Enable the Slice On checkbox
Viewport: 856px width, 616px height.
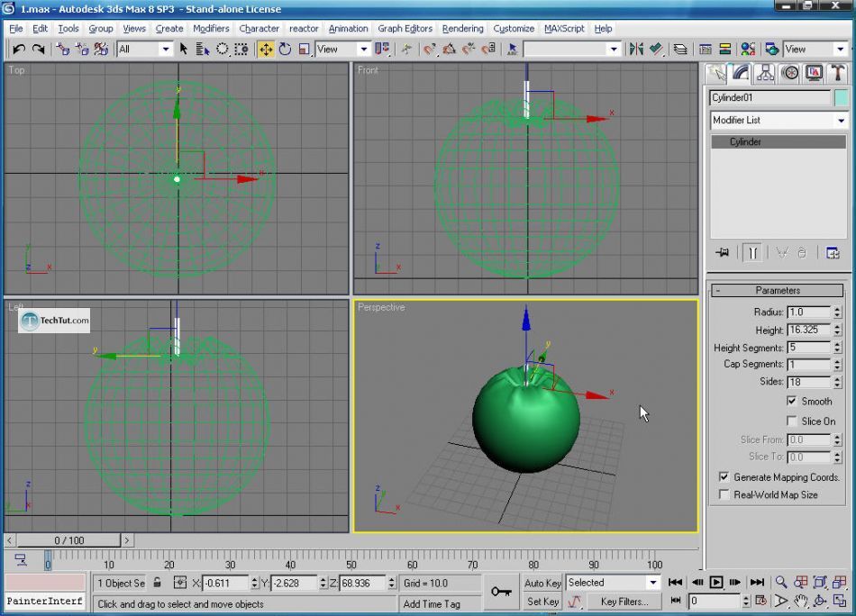point(792,421)
